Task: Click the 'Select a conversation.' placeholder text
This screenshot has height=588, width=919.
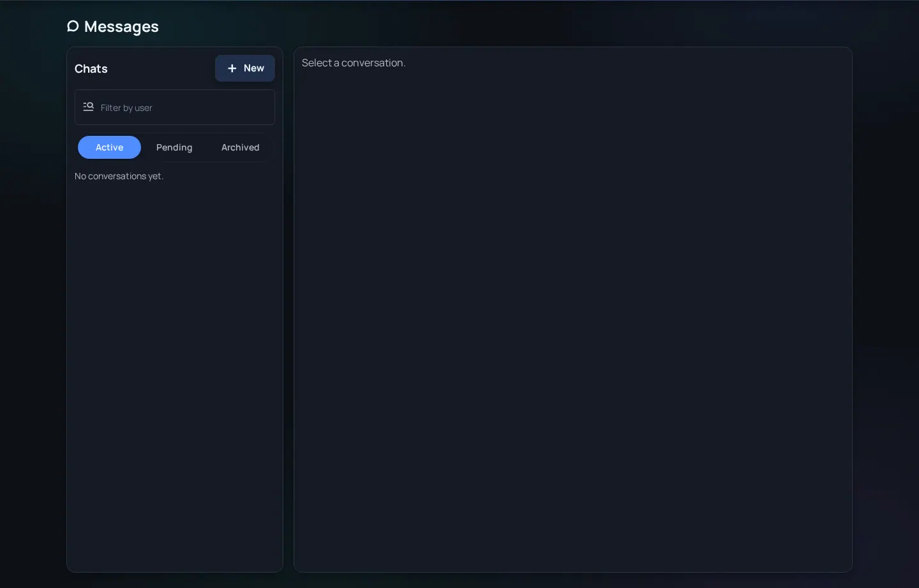Action: click(354, 62)
